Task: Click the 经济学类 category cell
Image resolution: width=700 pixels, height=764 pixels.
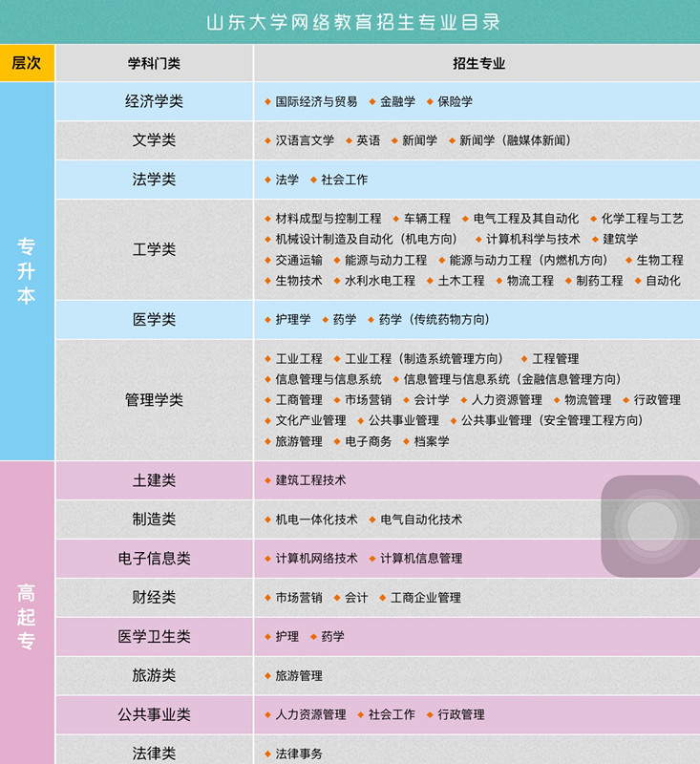Action: tap(154, 101)
